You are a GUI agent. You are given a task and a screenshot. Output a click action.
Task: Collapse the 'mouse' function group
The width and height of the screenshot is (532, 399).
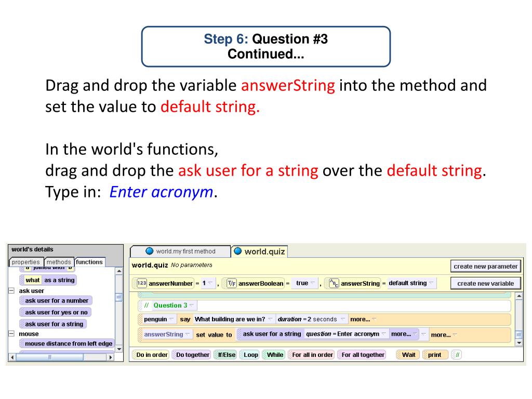(11, 334)
